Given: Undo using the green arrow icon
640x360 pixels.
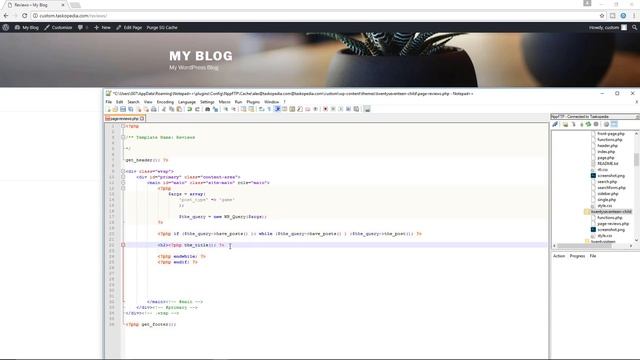Looking at the screenshot, I should [189, 109].
